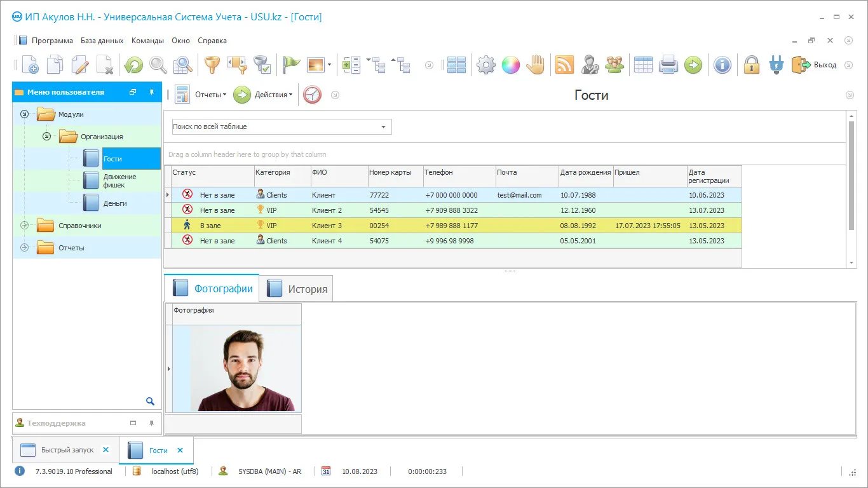The image size is (868, 488).
Task: Open the 'Поиск по всей таблице' combo box
Action: (x=282, y=126)
